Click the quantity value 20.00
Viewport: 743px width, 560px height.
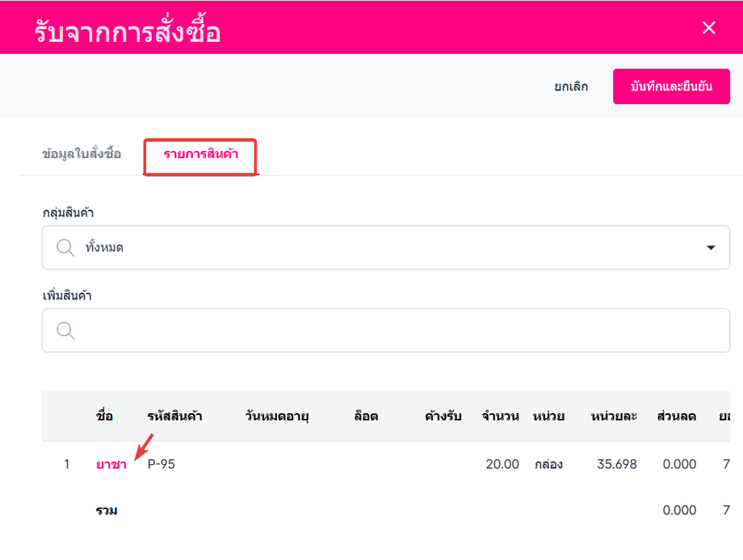point(502,464)
